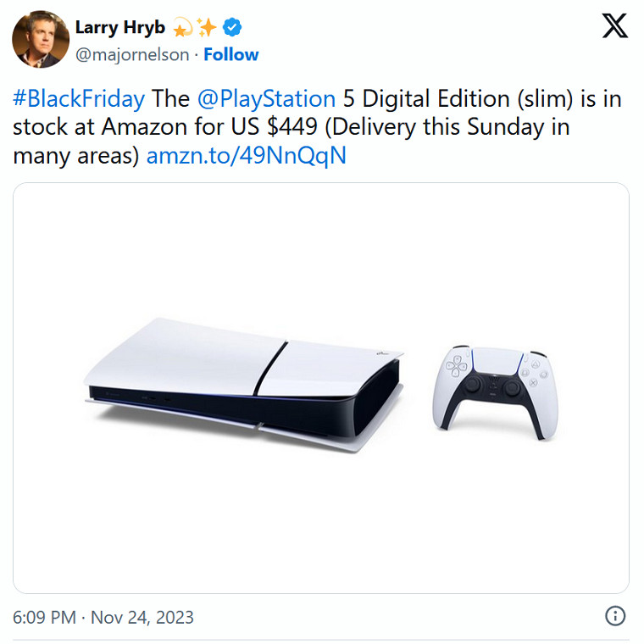Open the #BlackFriday hashtag

click(x=79, y=98)
